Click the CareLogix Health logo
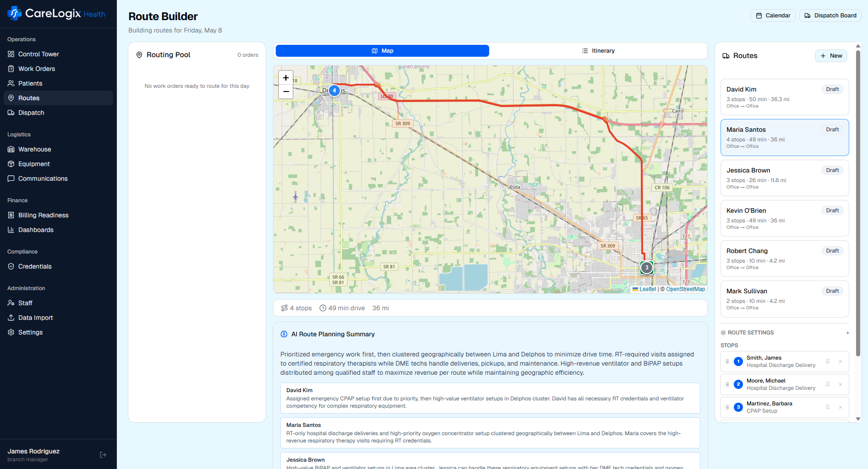Viewport: 868px width, 469px height. [x=56, y=14]
